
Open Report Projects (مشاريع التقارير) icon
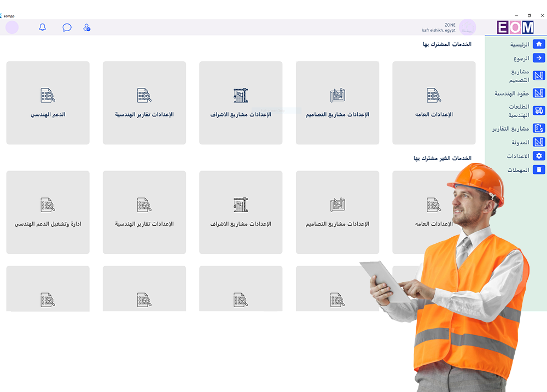(x=539, y=128)
